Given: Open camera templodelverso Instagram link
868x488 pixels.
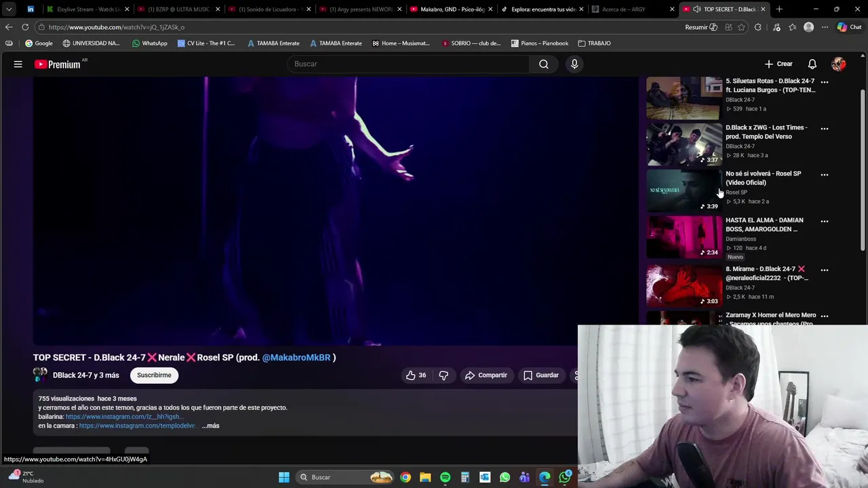Looking at the screenshot, I should 138,426.
